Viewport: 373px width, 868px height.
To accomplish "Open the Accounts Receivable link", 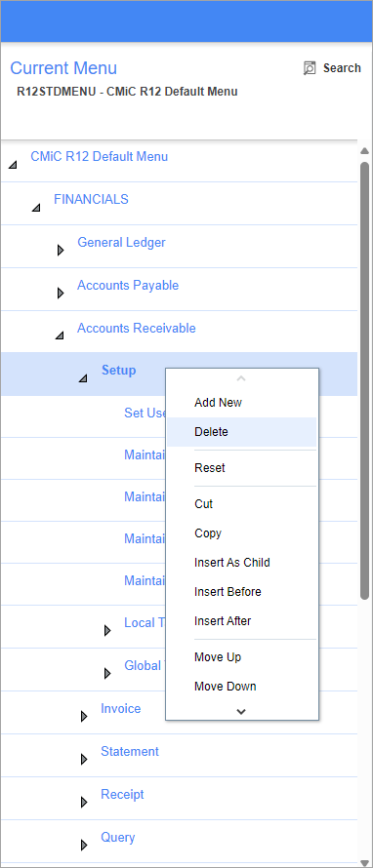I will pyautogui.click(x=137, y=329).
